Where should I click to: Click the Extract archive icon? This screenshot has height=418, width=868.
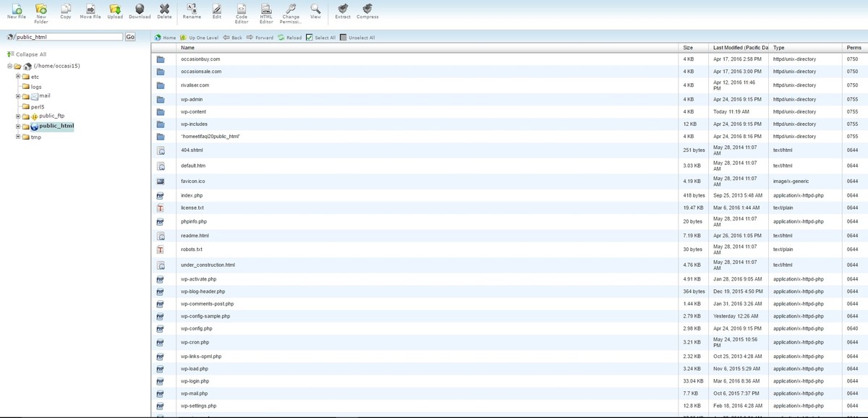tap(343, 9)
